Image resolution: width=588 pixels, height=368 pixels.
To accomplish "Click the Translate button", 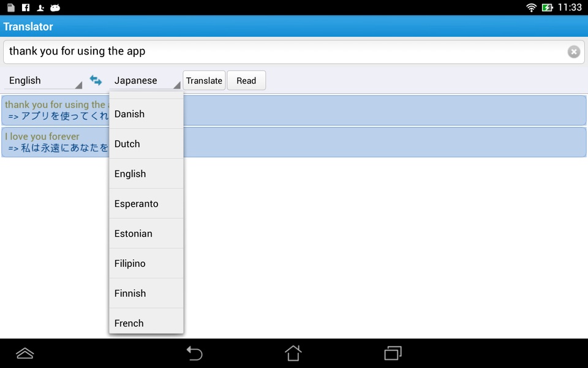I will pyautogui.click(x=204, y=80).
